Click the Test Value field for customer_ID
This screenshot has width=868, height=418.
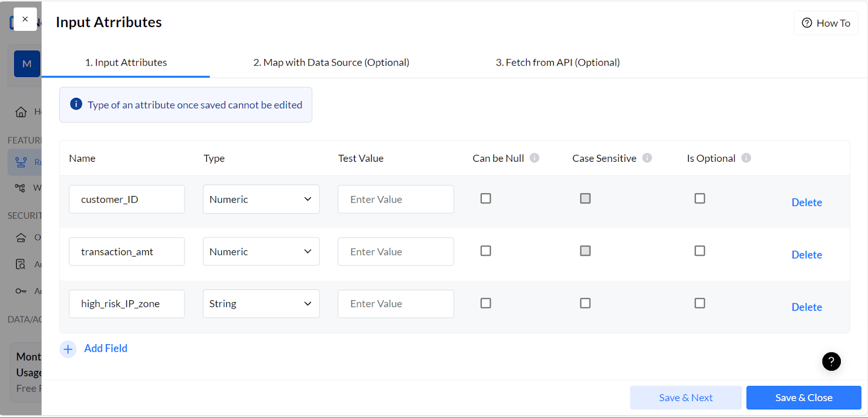395,199
